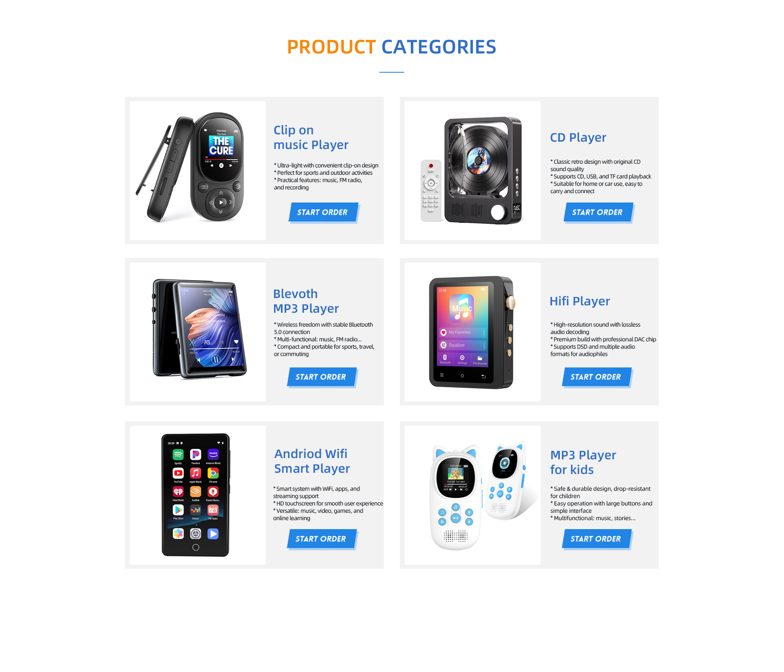The height and width of the screenshot is (672, 784).
Task: Click the PRODUCT CATEGORIES heading
Action: click(392, 47)
